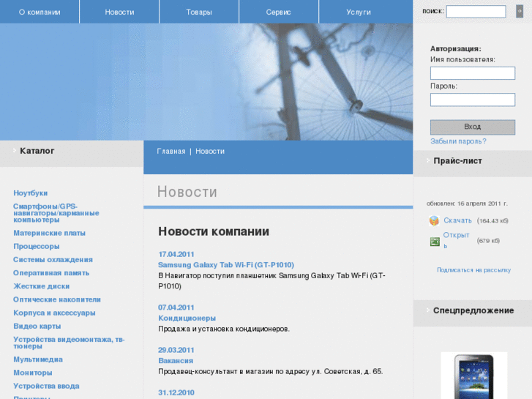Viewport: 532px width, 399px height.
Task: Open the Ноутбуки catalog category
Action: [31, 193]
